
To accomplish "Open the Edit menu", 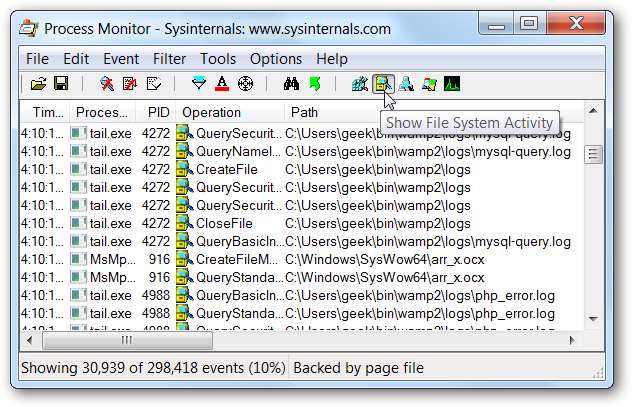I will pyautogui.click(x=76, y=59).
